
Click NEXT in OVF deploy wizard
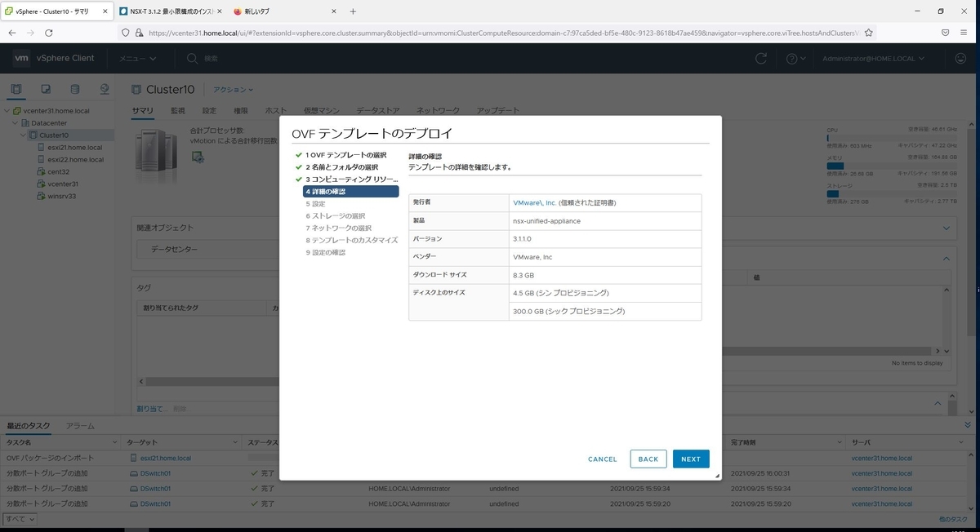(691, 459)
